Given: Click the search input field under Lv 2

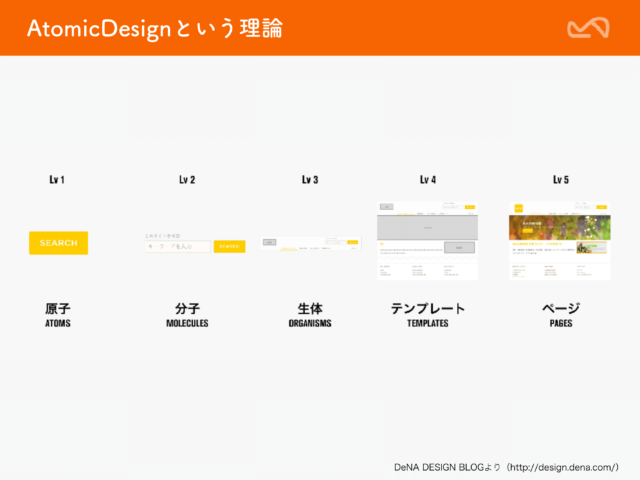Looking at the screenshot, I should [178, 246].
